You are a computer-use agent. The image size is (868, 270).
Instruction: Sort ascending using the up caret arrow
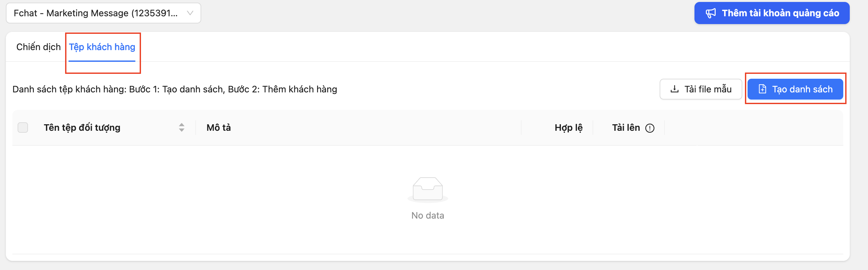click(x=182, y=125)
